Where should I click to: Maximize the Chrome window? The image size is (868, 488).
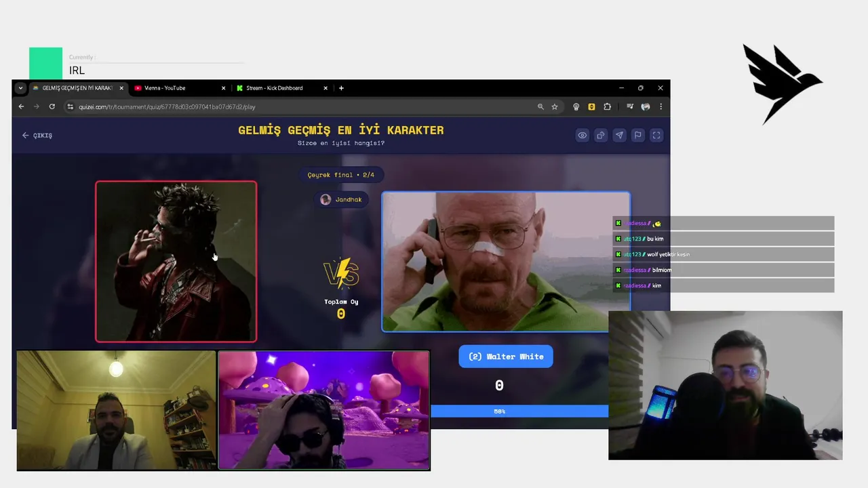click(x=641, y=88)
